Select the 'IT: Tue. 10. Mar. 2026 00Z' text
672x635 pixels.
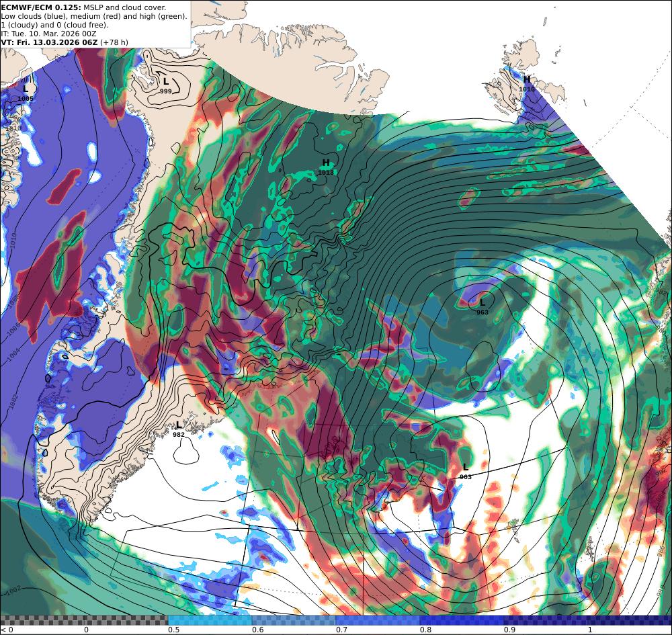click(x=48, y=34)
